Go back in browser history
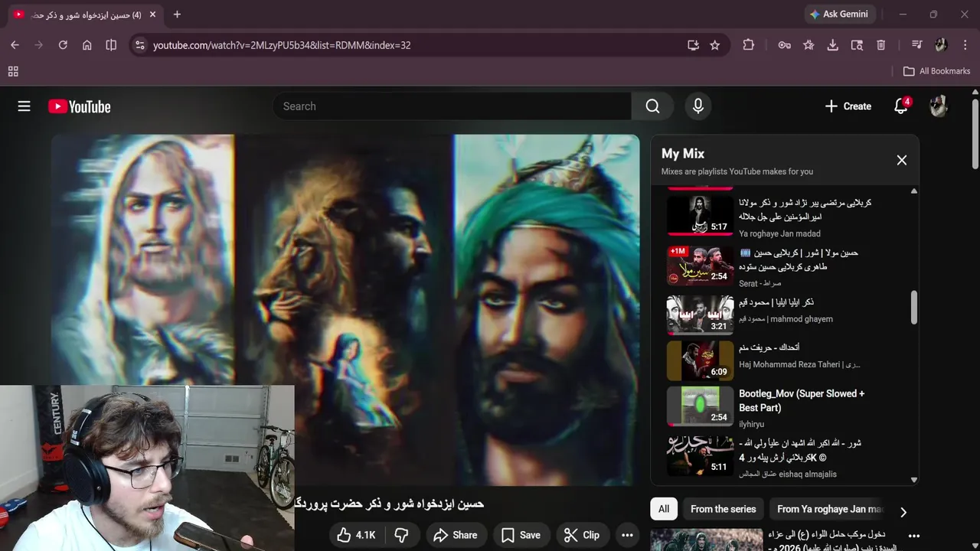Screen dimensions: 980x551 15,45
